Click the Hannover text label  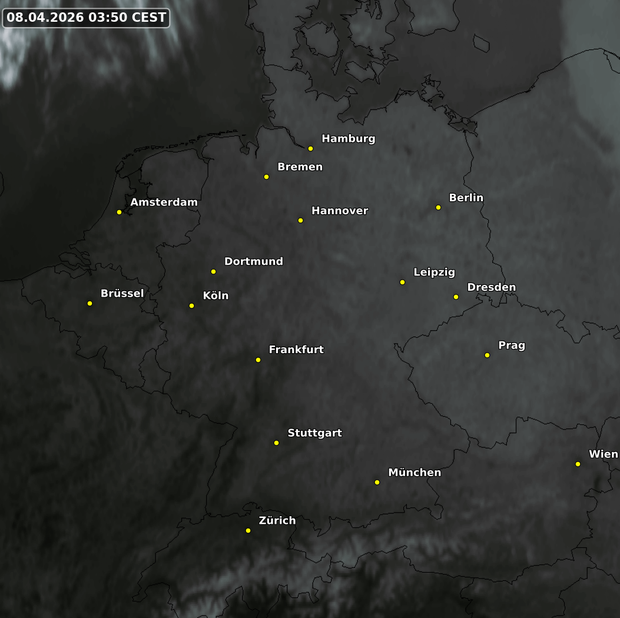point(339,211)
